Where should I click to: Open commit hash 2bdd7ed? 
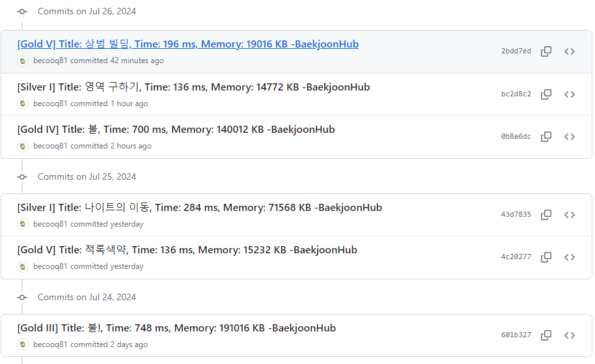(516, 51)
